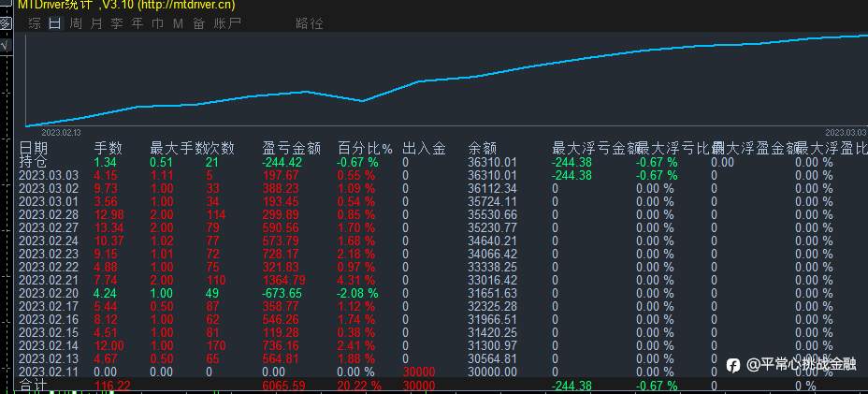This screenshot has height=394, width=868.
Task: Click the balance 30000.00
Action: [492, 372]
